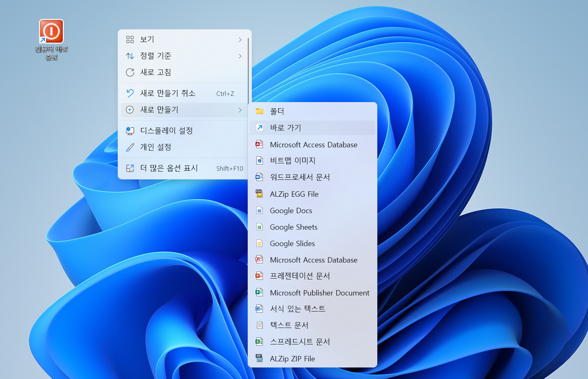Open the 정렬 기준 menu entry
This screenshot has width=588, height=379.
(x=184, y=56)
